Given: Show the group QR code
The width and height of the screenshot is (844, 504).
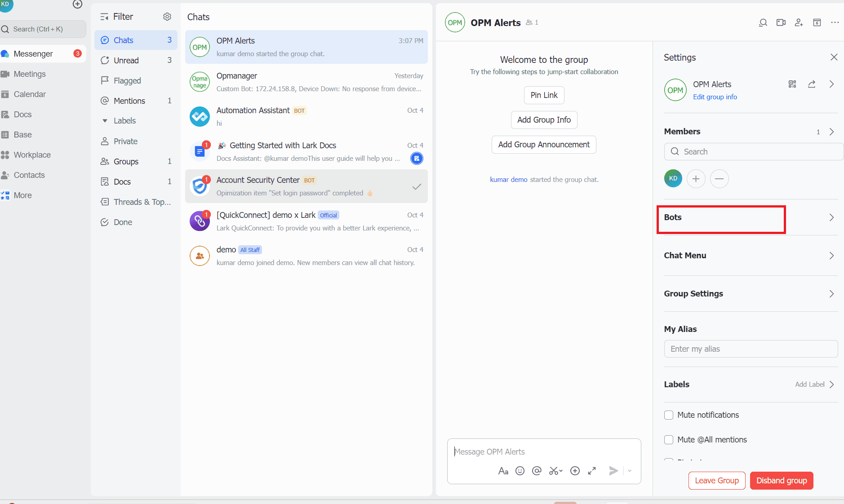Looking at the screenshot, I should (792, 84).
